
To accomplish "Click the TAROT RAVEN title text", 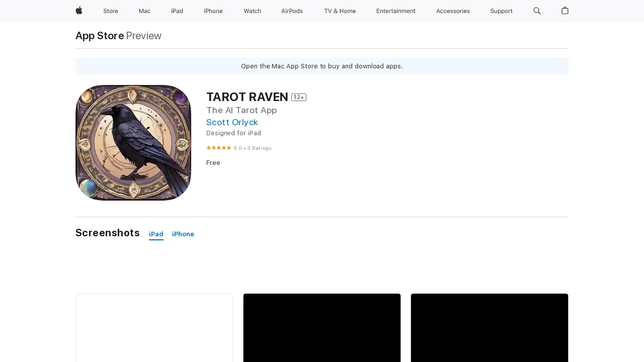I will point(247,97).
